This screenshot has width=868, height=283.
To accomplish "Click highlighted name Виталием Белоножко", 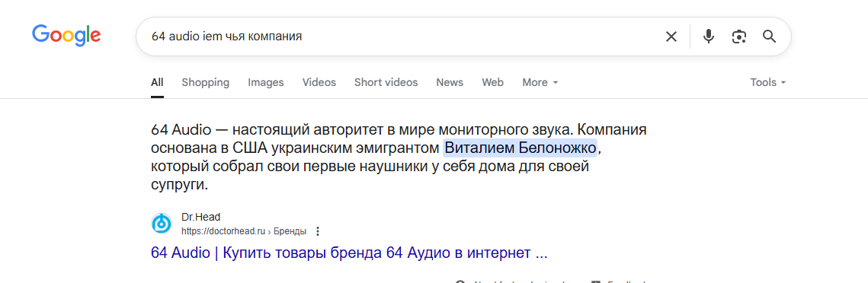I will click(520, 148).
